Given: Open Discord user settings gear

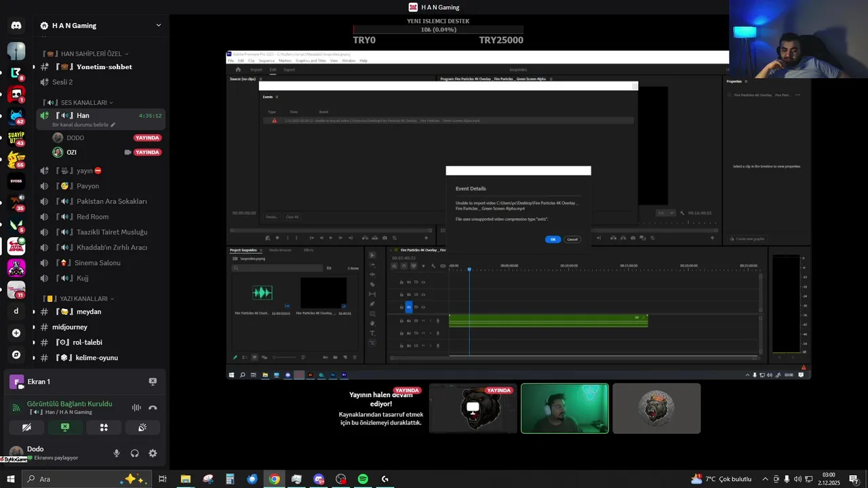Looking at the screenshot, I should (153, 453).
